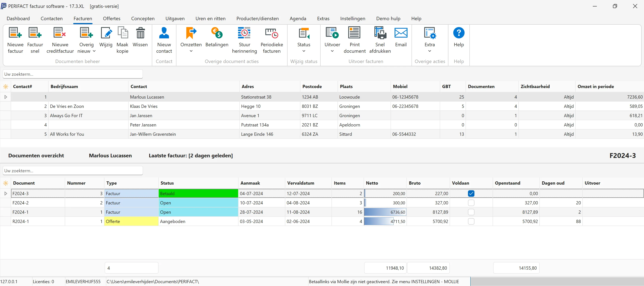Open the Demo hulp tab

tap(388, 19)
